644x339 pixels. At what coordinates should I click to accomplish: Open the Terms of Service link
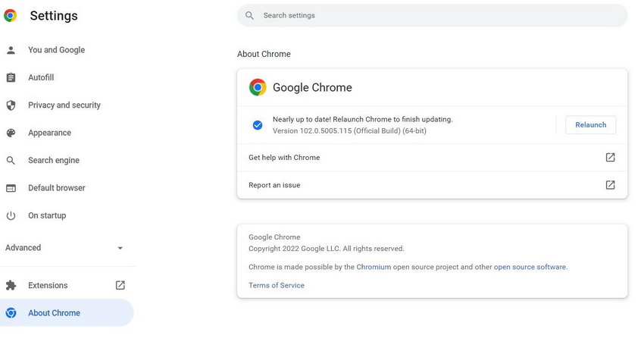(x=277, y=285)
